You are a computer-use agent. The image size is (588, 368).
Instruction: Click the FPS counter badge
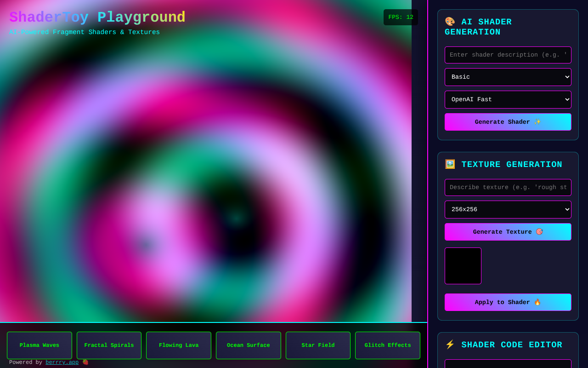pyautogui.click(x=401, y=17)
